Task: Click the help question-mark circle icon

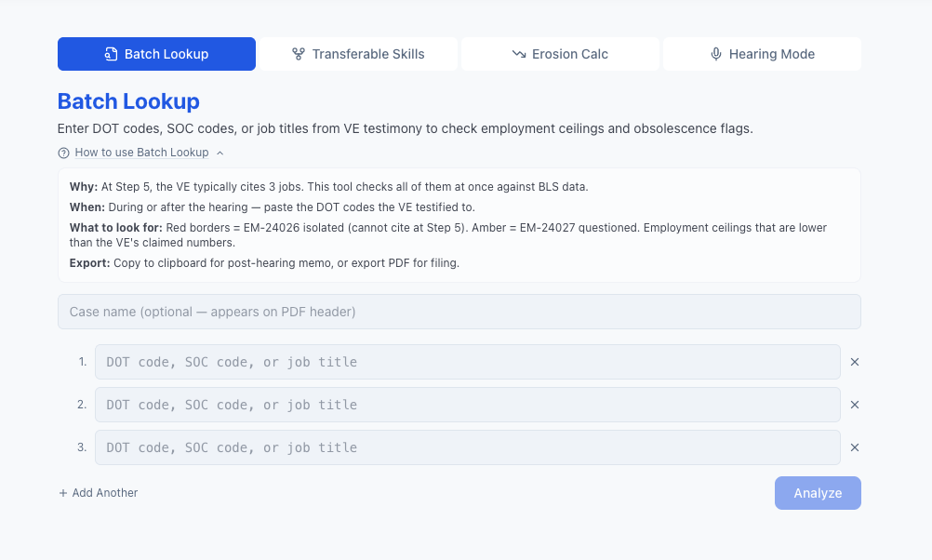Action: pos(63,153)
